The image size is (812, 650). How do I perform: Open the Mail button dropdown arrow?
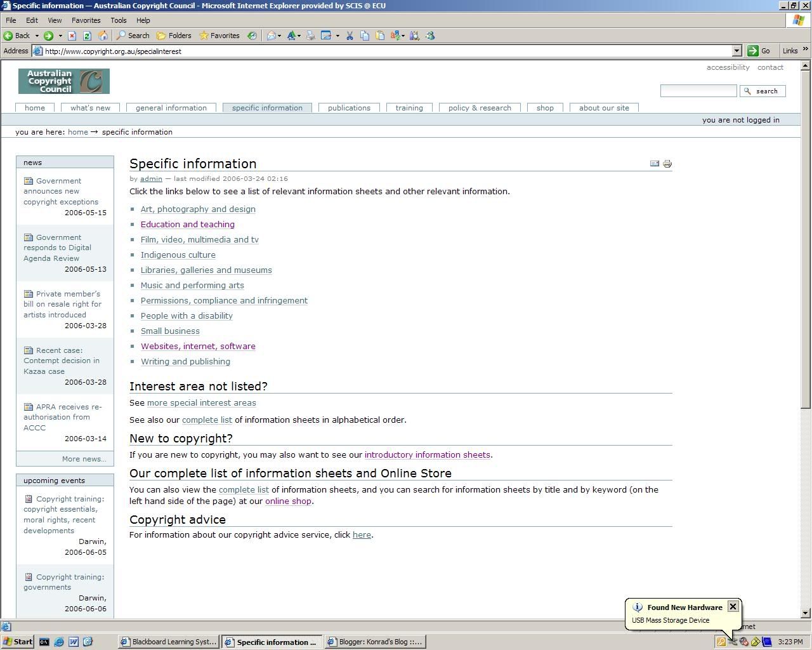point(279,36)
